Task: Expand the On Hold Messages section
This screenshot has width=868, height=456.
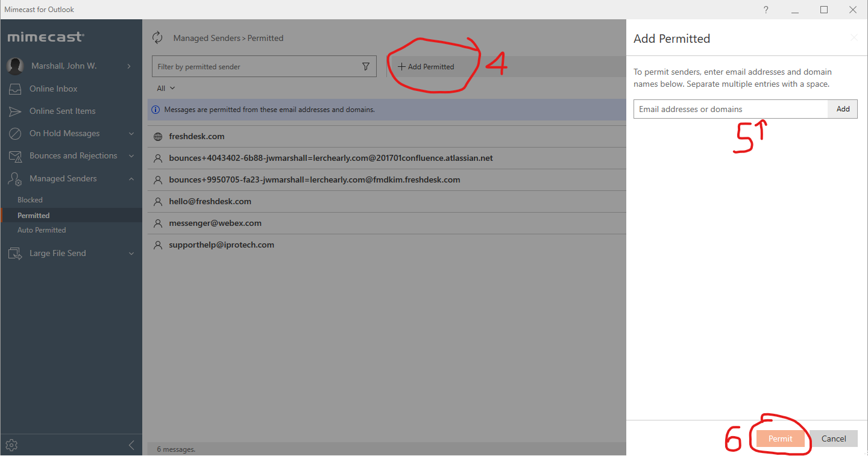Action: pyautogui.click(x=131, y=133)
